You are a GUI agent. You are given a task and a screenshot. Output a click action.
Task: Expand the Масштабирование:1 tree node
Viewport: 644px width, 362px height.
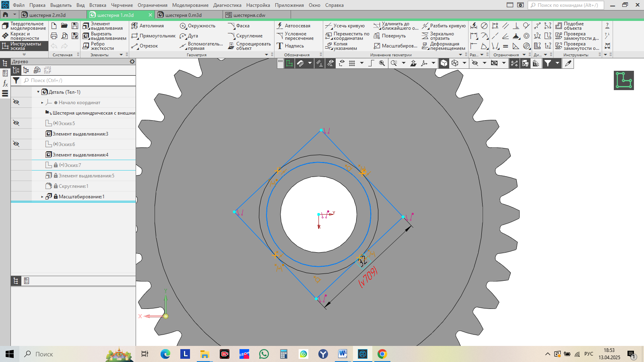[42, 197]
